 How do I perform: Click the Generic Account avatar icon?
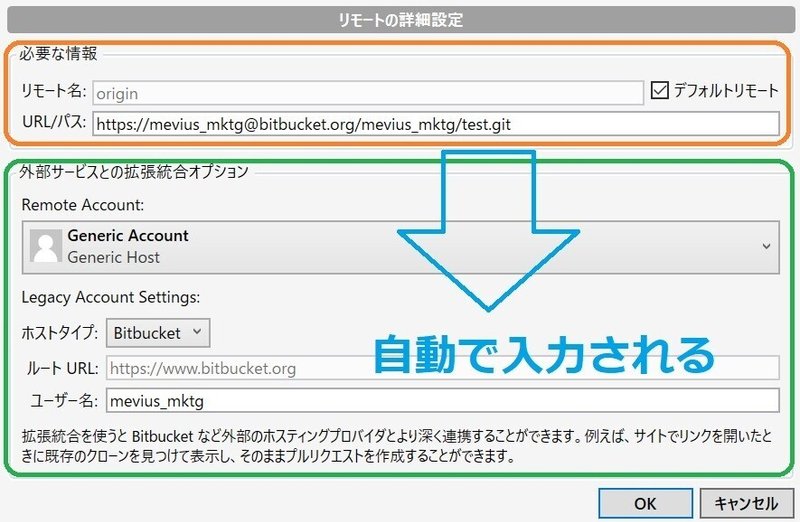click(46, 246)
